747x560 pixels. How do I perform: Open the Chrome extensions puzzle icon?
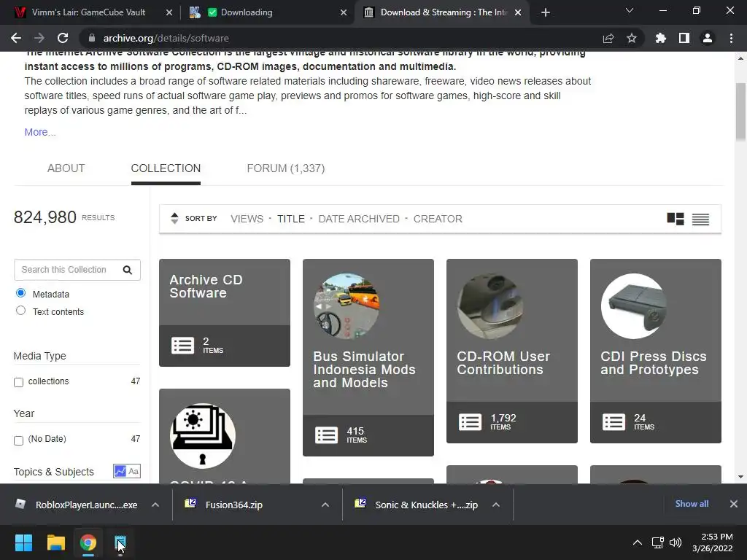click(x=660, y=38)
